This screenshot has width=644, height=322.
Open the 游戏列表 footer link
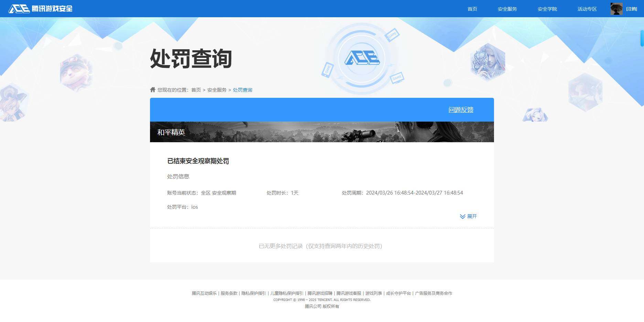coord(374,293)
